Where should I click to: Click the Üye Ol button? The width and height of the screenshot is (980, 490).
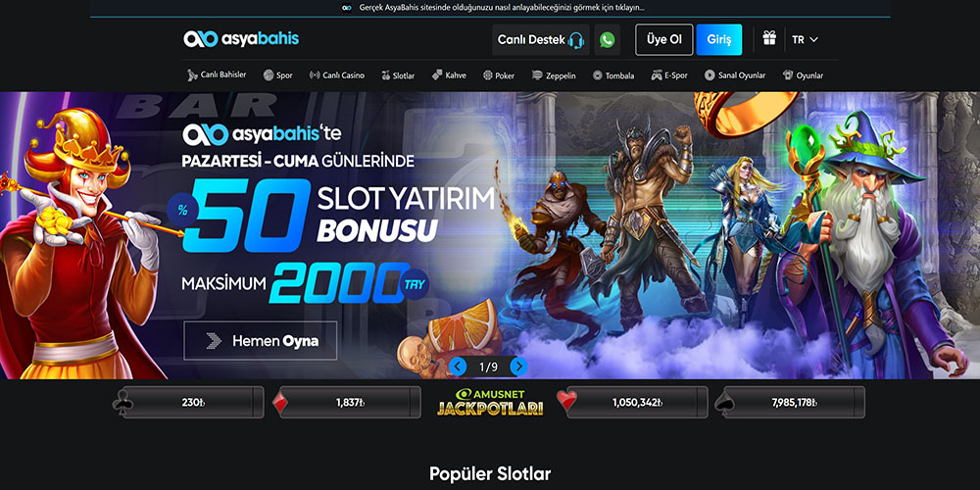pos(664,39)
